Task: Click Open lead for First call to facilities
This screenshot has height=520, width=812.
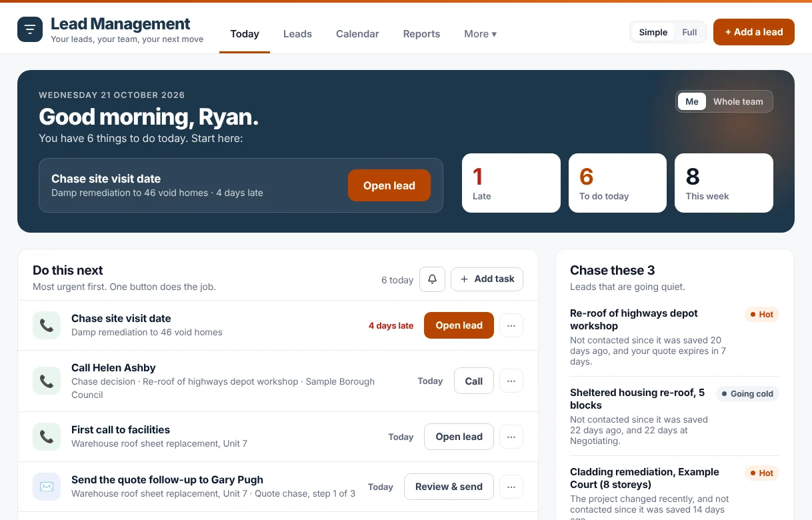Action: [459, 437]
